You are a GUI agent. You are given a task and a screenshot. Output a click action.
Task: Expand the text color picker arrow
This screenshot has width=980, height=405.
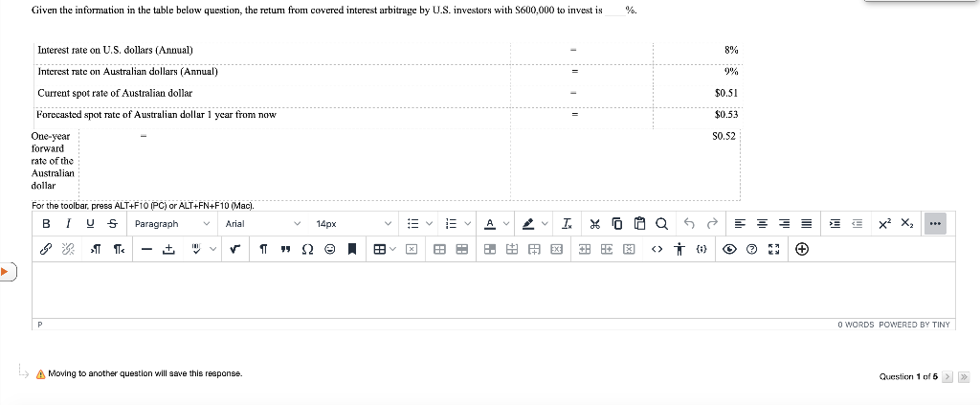[506, 224]
